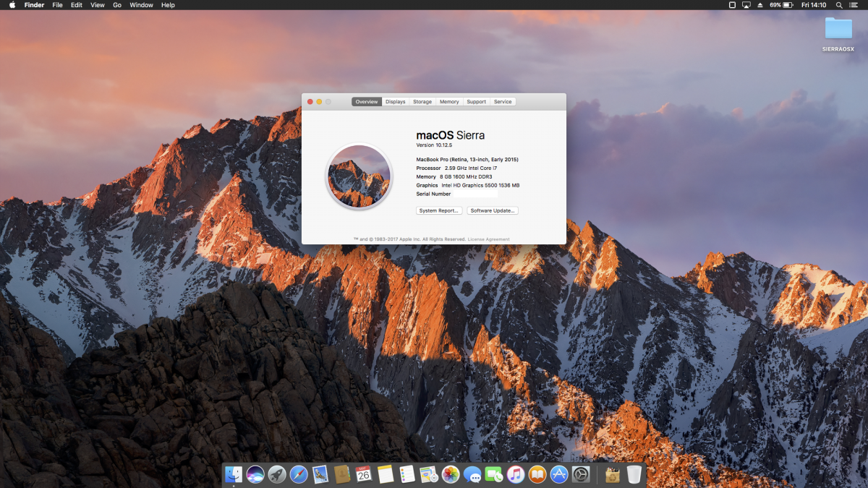The width and height of the screenshot is (868, 488).
Task: Open the Trash in the Dock
Action: (634, 474)
